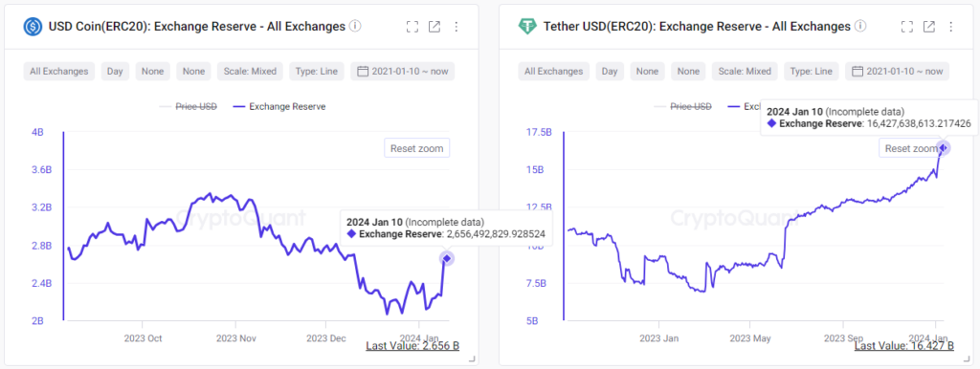Open Type: Line dropdown in Tether chart

point(812,71)
